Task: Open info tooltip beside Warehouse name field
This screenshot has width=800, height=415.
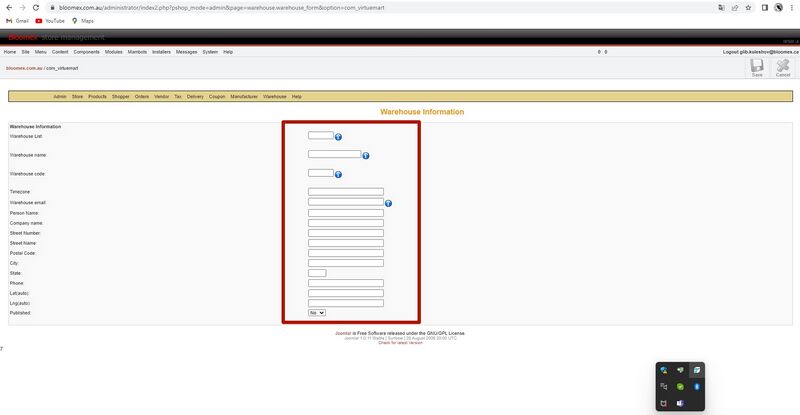Action: (366, 156)
